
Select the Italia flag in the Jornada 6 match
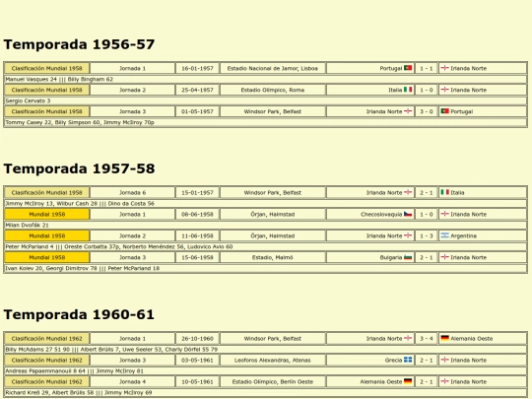coord(444,192)
